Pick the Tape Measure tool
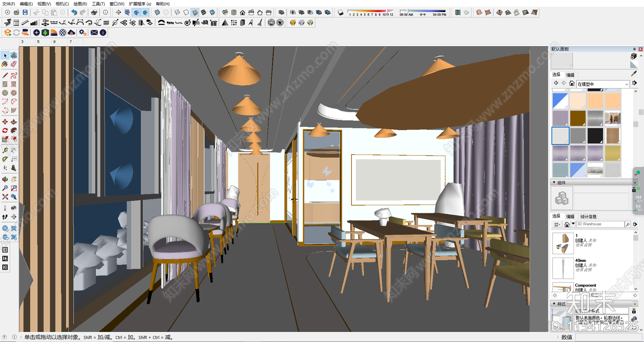The height and width of the screenshot is (342, 644). click(5, 150)
